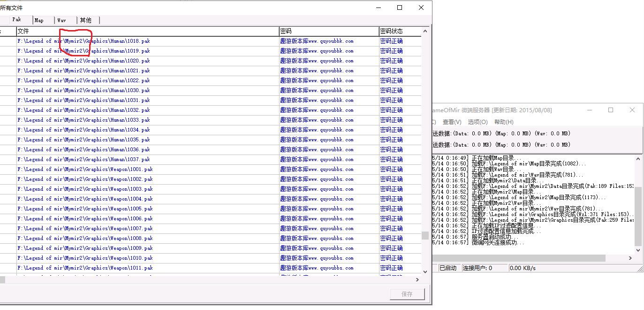Click the 密码状态 column header
This screenshot has height=310, width=644.
click(x=399, y=31)
